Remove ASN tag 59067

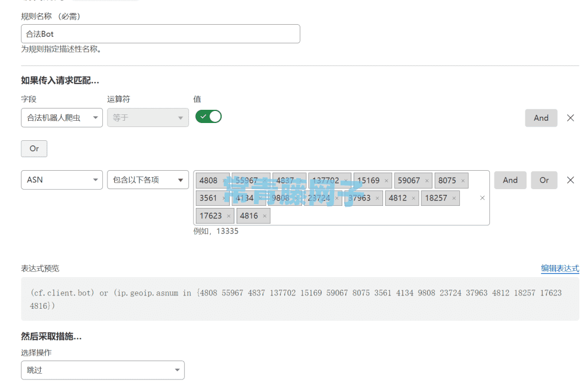[427, 181]
